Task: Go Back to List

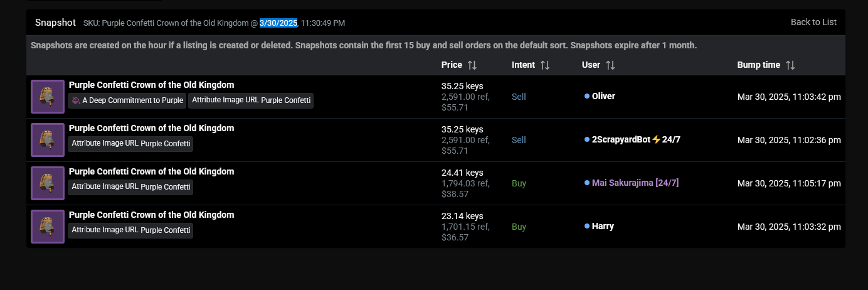Action: pyautogui.click(x=813, y=22)
